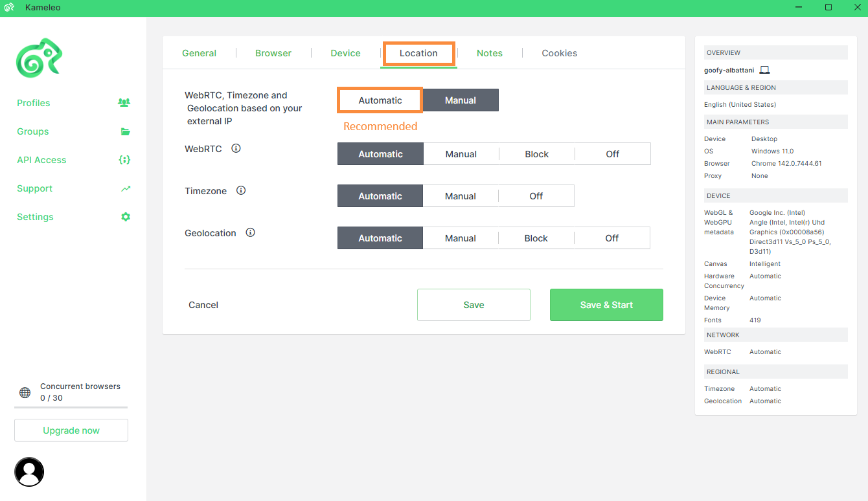Click the Proxy None value
The image size is (868, 501).
(760, 176)
